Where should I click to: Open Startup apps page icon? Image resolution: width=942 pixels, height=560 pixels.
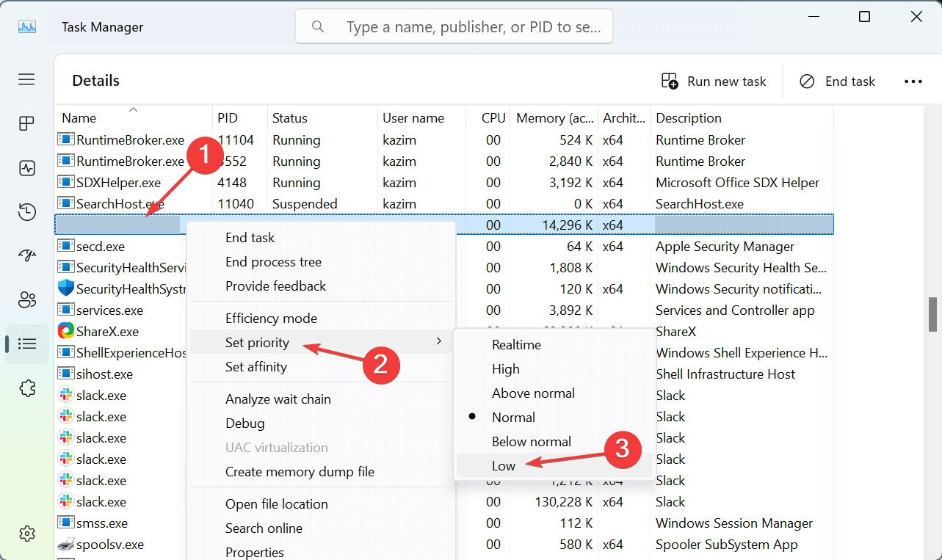[27, 255]
